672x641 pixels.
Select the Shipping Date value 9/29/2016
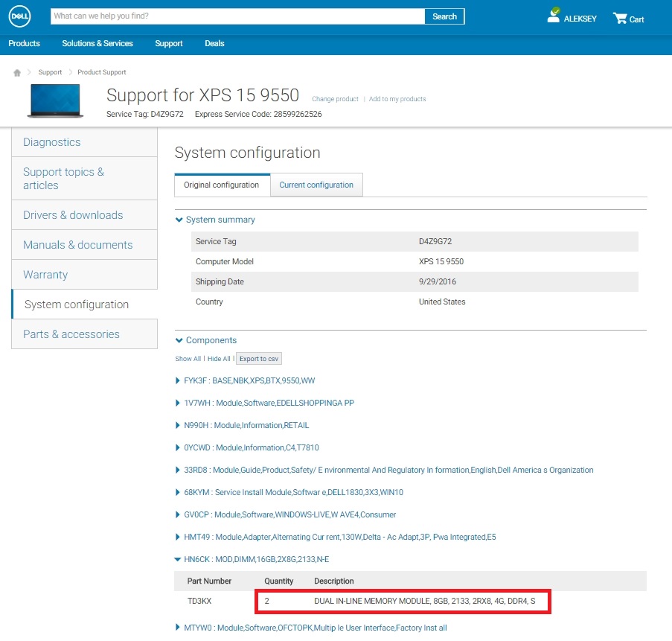(438, 281)
